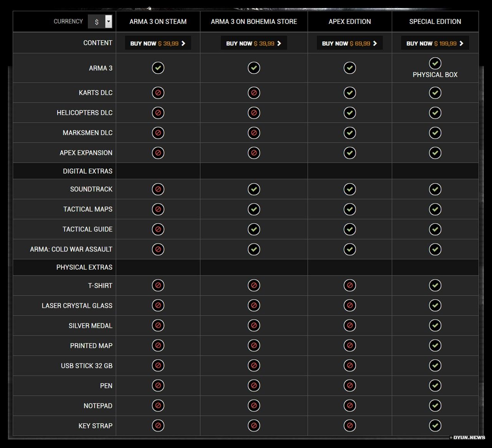
Task: Buy Special Edition for $199,99
Action: (435, 43)
